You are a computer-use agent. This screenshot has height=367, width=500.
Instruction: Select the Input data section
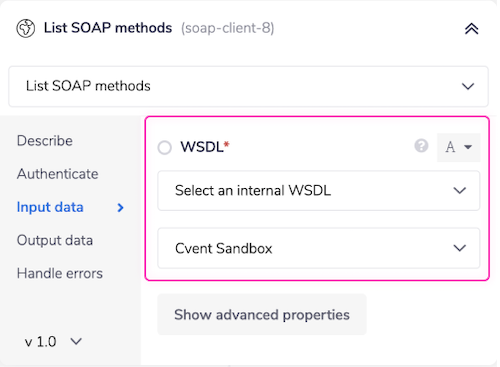[50, 207]
